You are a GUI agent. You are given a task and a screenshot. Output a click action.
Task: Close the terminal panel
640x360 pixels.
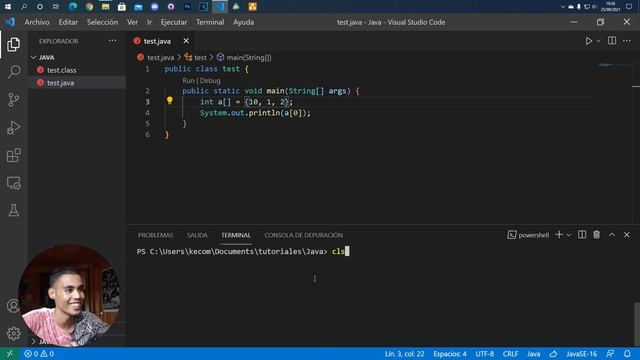(x=627, y=235)
